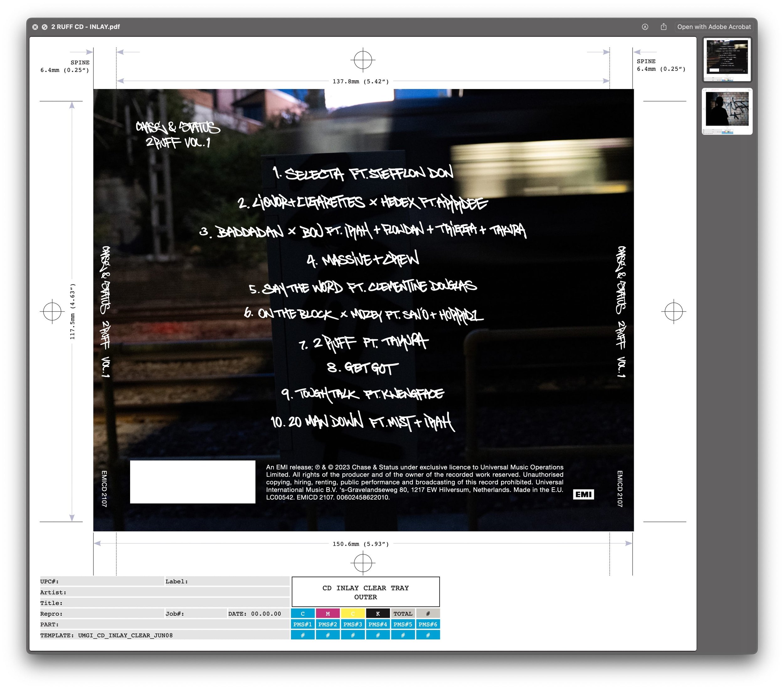Click the TEMPLATE: UMGI_CD_INLAY_CLEAR_JUN08 row

pos(107,635)
